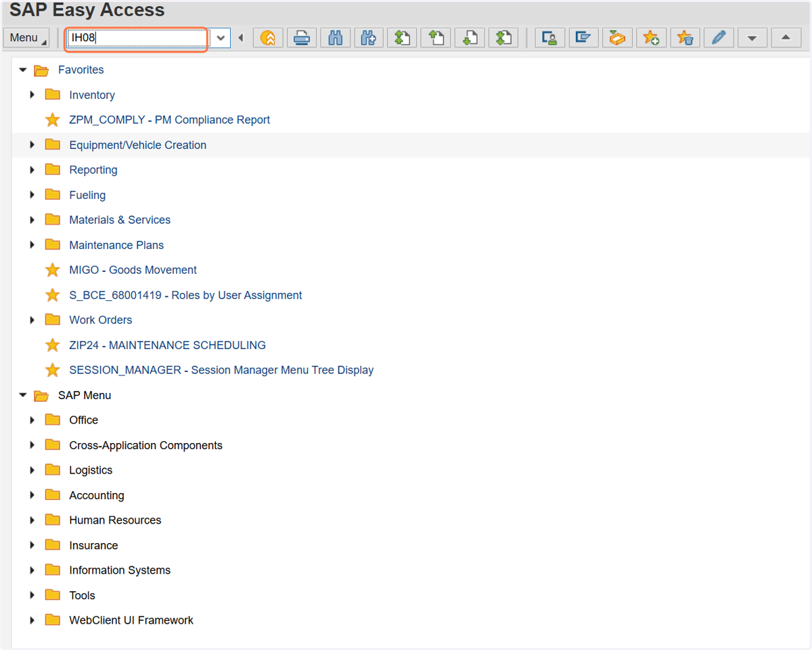The height and width of the screenshot is (650, 812).
Task: Hide command field via left triangle
Action: click(x=240, y=38)
